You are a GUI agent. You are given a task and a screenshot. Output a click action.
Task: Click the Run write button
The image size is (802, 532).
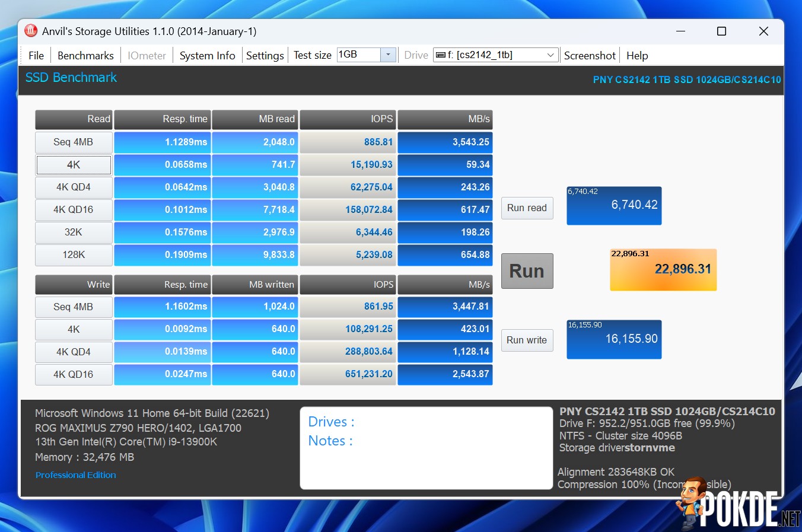(x=527, y=340)
